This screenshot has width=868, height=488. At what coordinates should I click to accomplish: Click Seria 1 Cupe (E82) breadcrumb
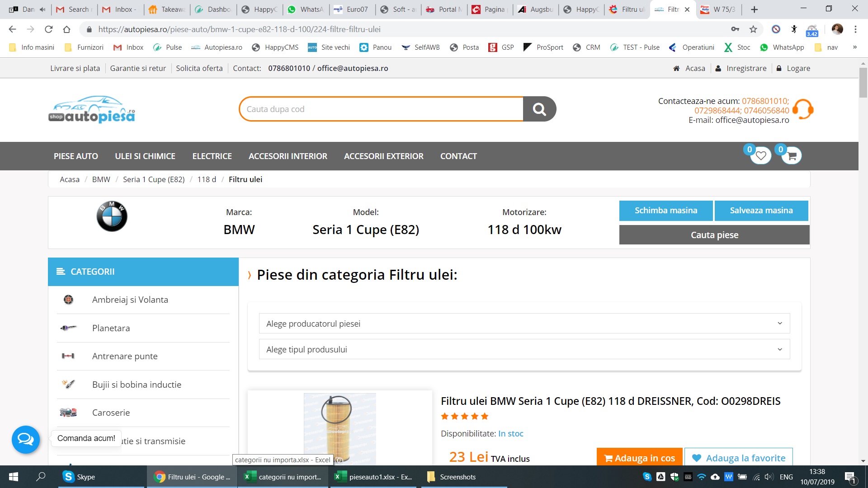pyautogui.click(x=154, y=179)
